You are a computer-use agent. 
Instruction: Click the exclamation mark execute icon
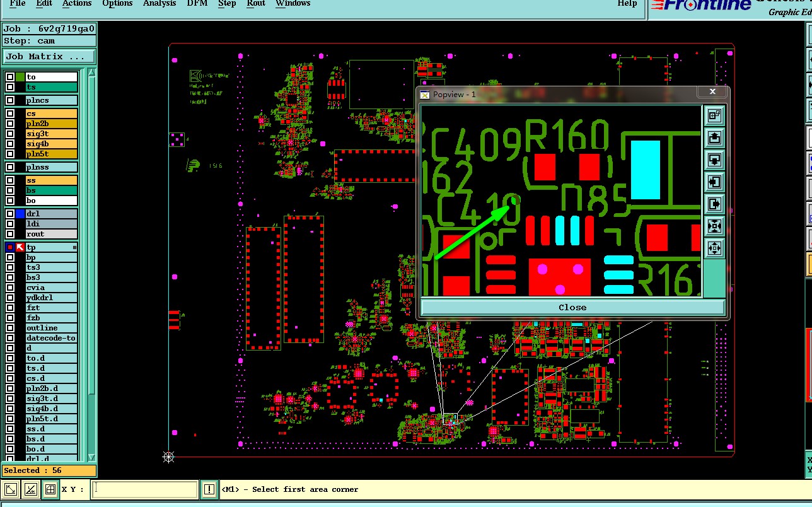(209, 489)
